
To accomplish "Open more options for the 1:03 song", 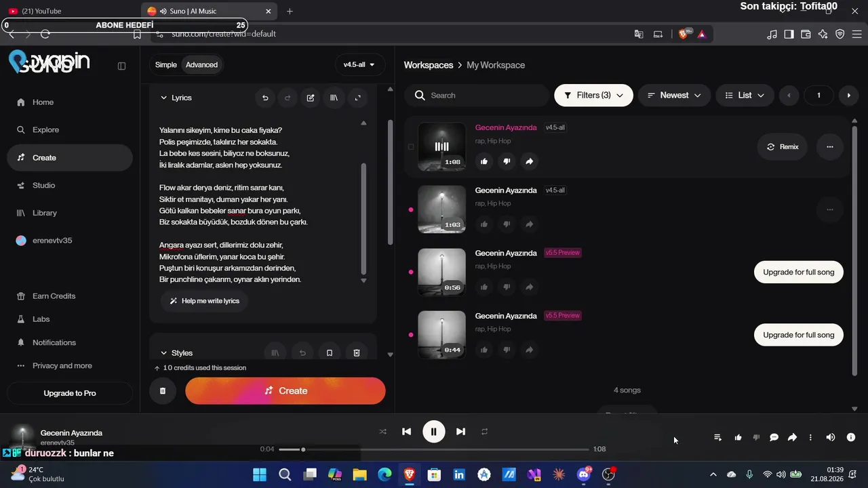I will click(829, 209).
